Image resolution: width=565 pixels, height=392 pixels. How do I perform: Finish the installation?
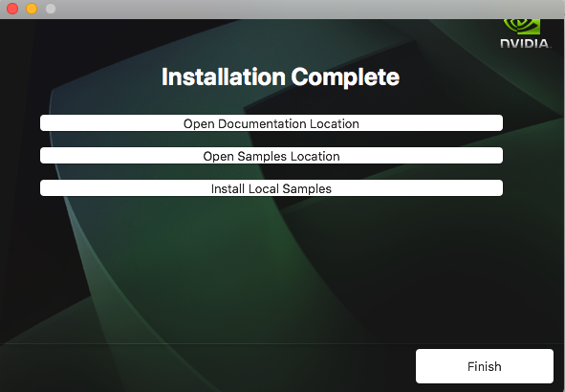(x=485, y=366)
